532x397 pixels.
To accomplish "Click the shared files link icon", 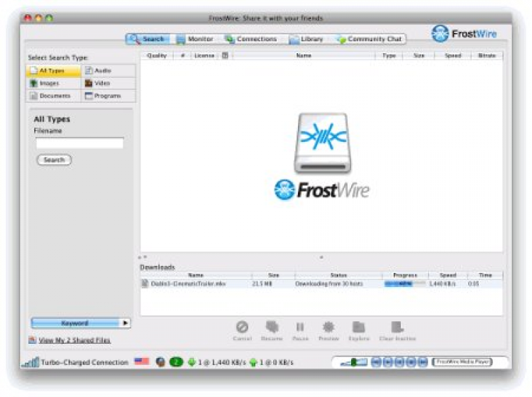I will tap(32, 340).
